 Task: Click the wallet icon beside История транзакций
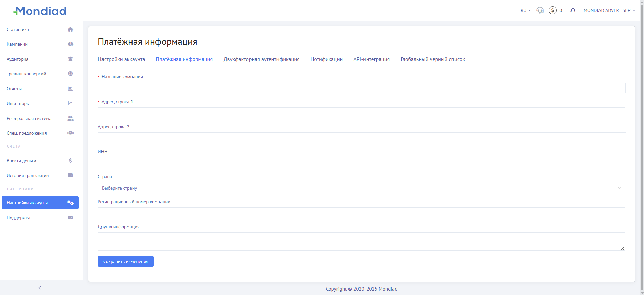(70, 175)
